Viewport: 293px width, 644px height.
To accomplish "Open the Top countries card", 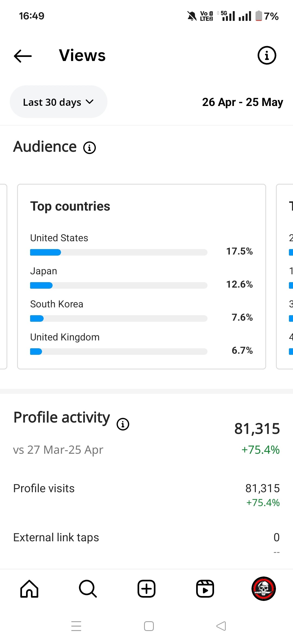I will click(141, 276).
